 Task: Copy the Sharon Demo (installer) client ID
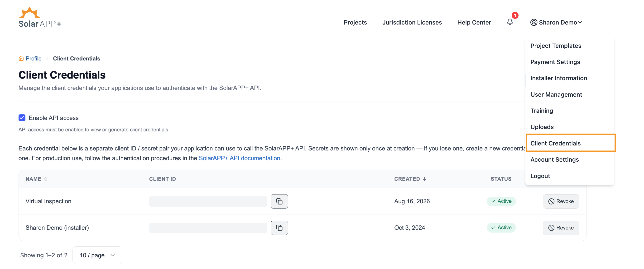pyautogui.click(x=279, y=228)
